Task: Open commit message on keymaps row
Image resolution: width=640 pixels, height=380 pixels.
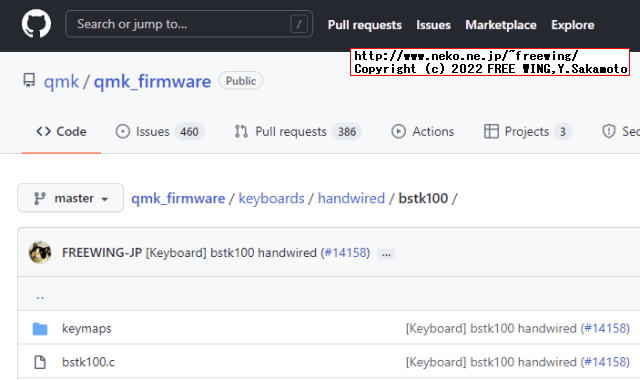Action: point(491,329)
